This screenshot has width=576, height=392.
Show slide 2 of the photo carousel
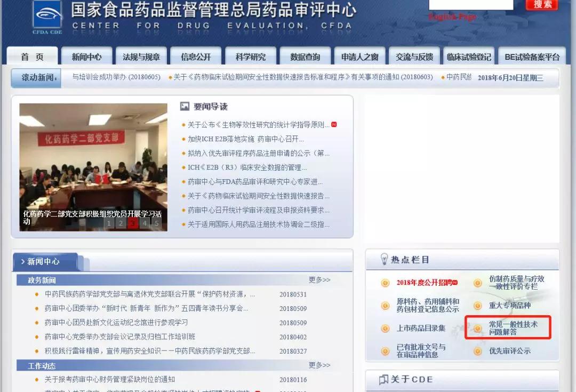pyautogui.click(x=121, y=223)
